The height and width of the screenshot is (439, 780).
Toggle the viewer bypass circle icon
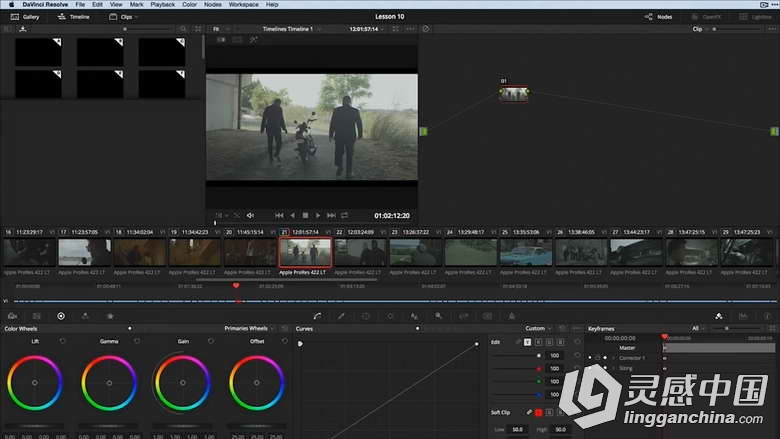click(426, 29)
